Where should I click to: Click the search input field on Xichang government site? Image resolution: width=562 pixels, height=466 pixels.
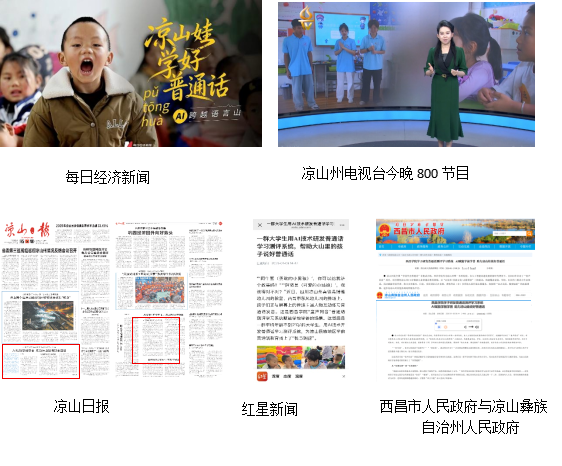(509, 233)
